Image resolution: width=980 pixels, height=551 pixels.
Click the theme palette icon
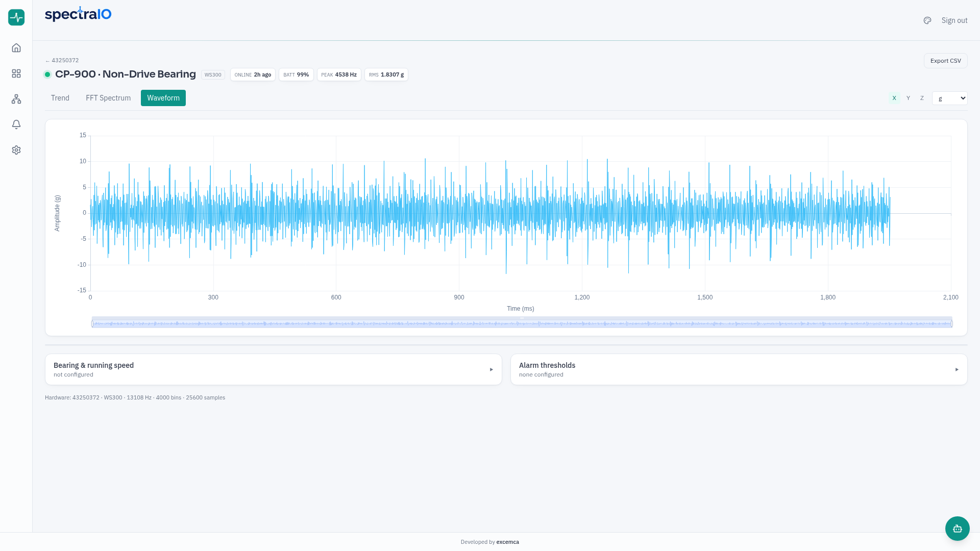coord(927,20)
